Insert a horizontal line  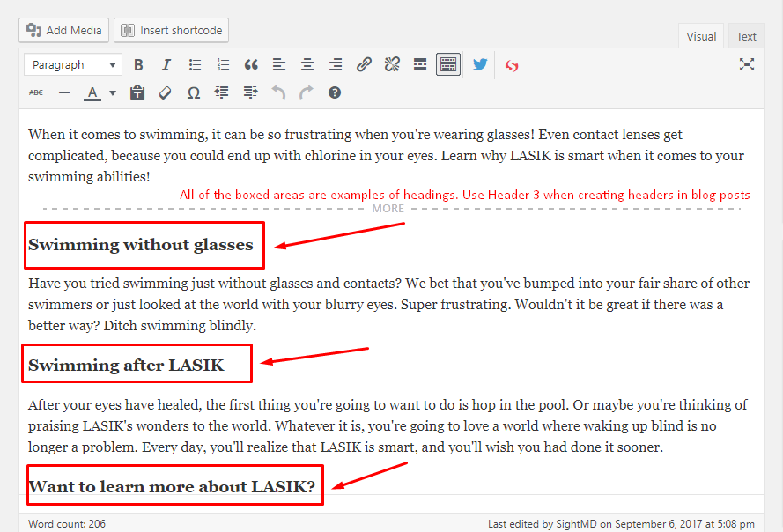(63, 92)
